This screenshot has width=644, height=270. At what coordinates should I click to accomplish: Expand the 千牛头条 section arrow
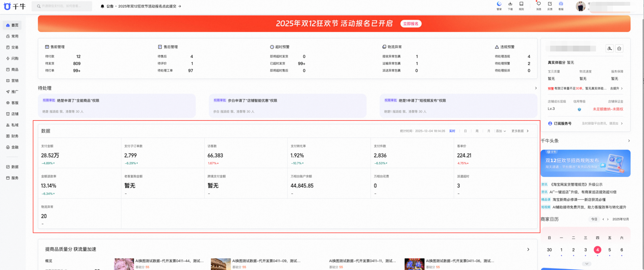(629, 141)
